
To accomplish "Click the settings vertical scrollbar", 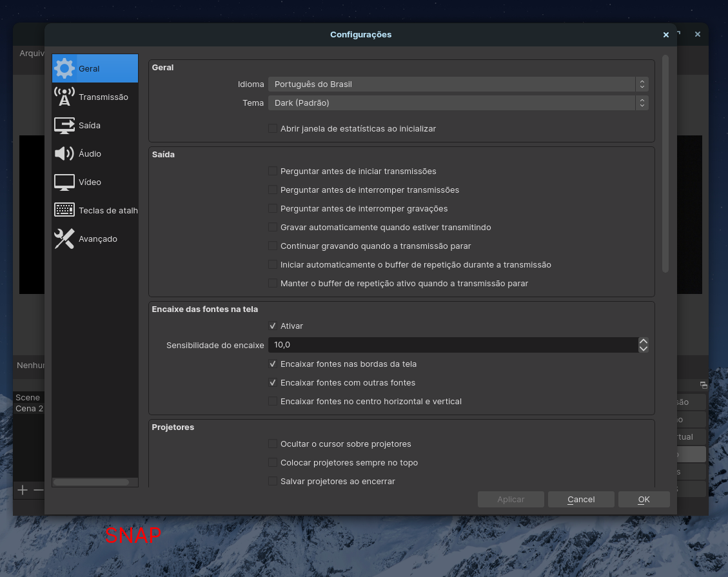I will click(x=665, y=163).
